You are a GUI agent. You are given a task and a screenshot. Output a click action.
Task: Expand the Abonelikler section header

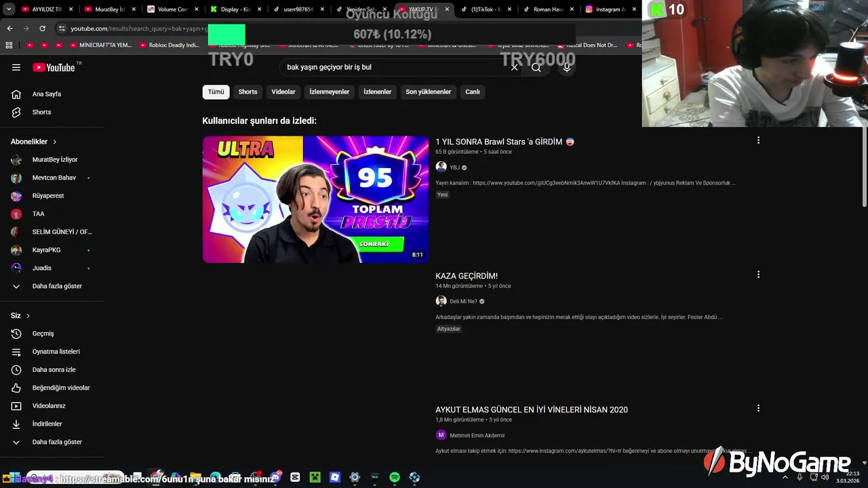click(34, 142)
